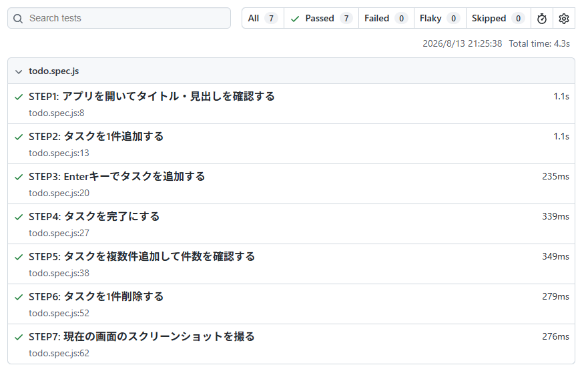
Task: Open STEP5 タスクを複数件追加して test
Action: coord(141,256)
